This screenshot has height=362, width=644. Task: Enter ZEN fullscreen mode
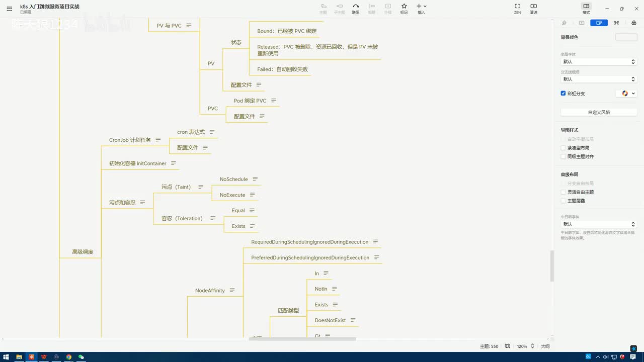517,9
